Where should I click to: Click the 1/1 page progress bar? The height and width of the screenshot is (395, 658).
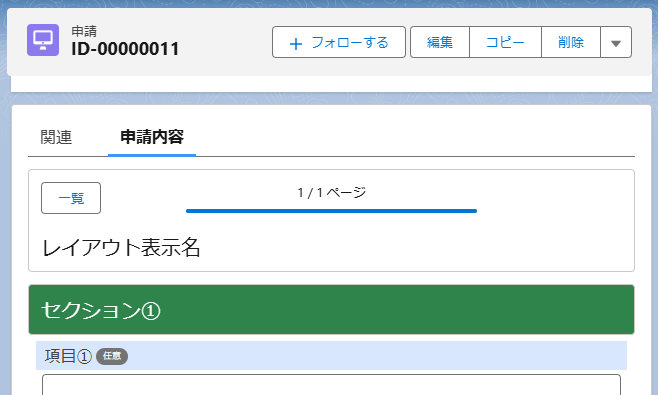332,211
